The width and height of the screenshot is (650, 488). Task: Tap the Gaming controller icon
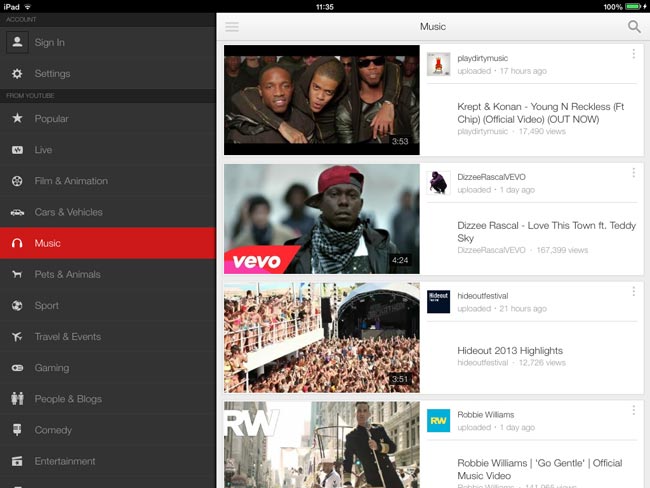click(17, 368)
